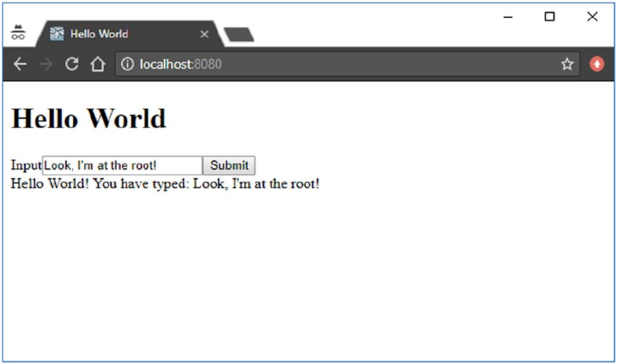Focus the Input text field
617x364 pixels.
(x=122, y=165)
